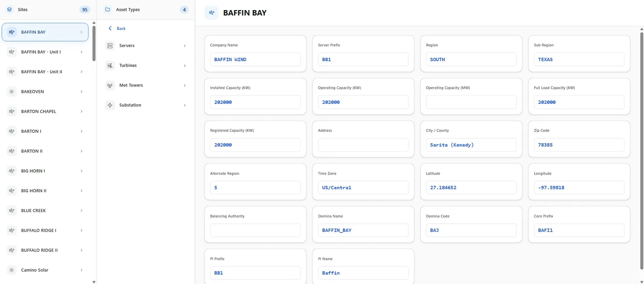Image resolution: width=644 pixels, height=284 pixels.
Task: Click the wind icon for BARTON CHAPEL
Action: pyautogui.click(x=12, y=111)
